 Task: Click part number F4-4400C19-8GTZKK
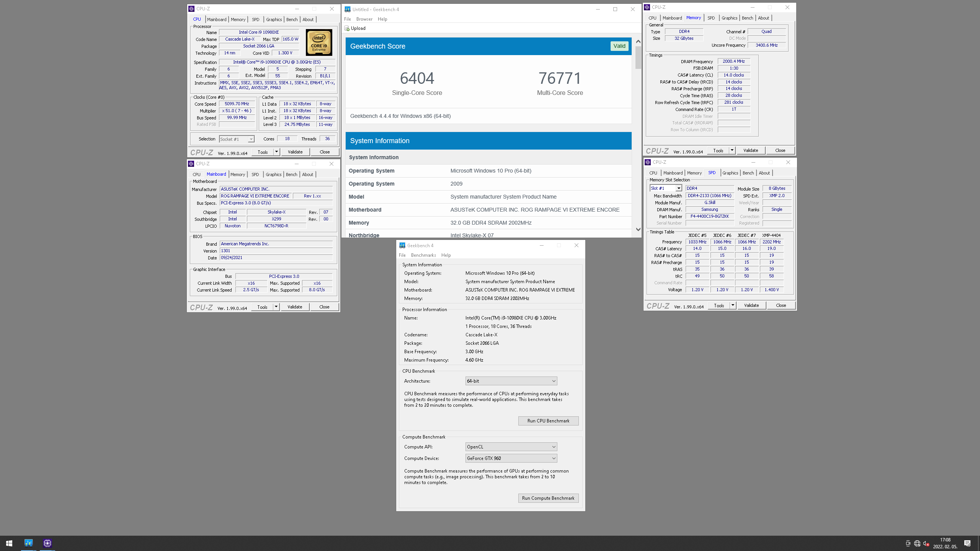point(710,217)
